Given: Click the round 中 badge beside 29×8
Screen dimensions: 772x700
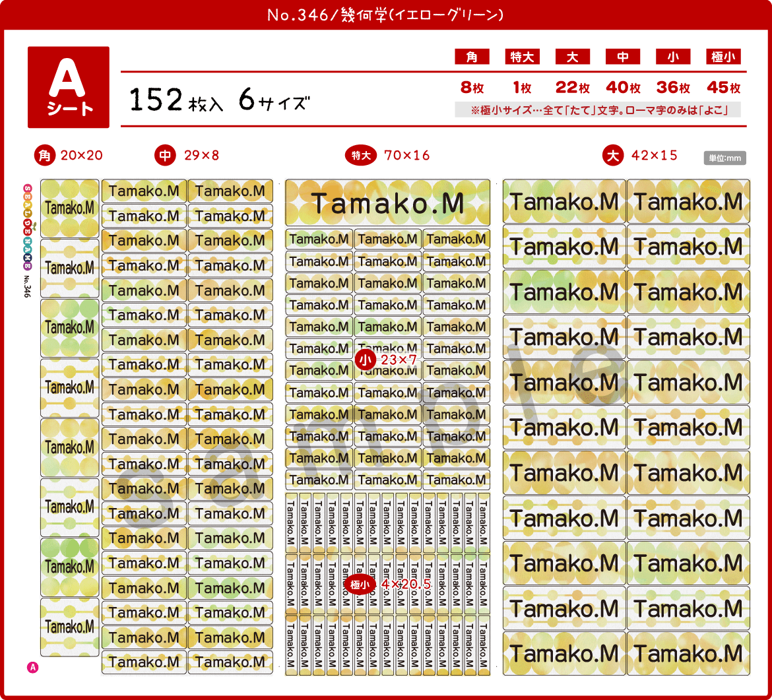Looking at the screenshot, I should tap(165, 156).
